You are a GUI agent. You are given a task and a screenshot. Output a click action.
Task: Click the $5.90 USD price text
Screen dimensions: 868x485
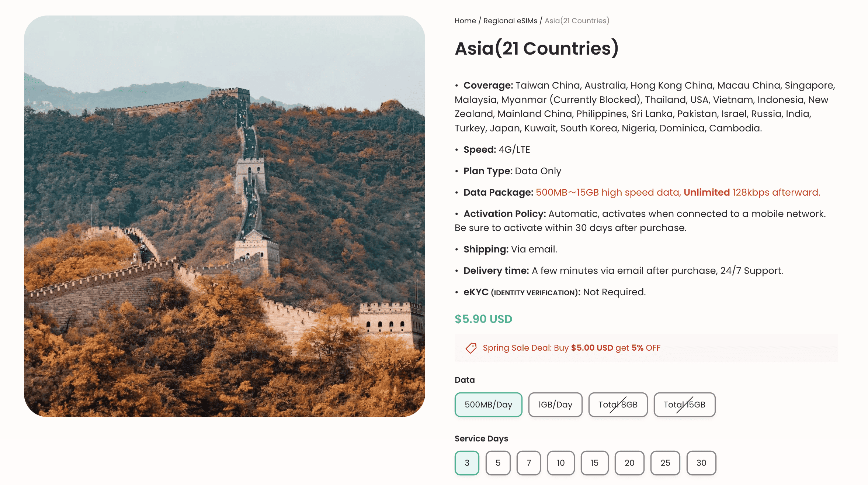click(x=483, y=319)
